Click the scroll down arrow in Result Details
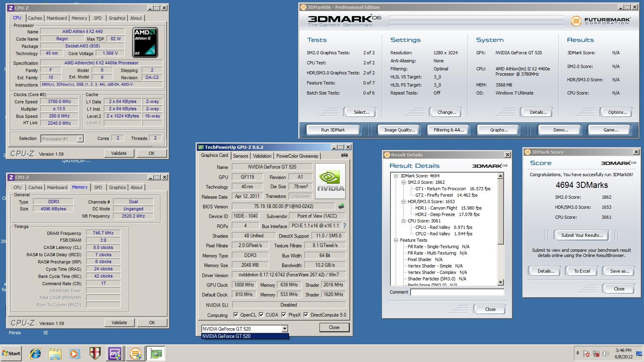644x362 pixels. (501, 282)
